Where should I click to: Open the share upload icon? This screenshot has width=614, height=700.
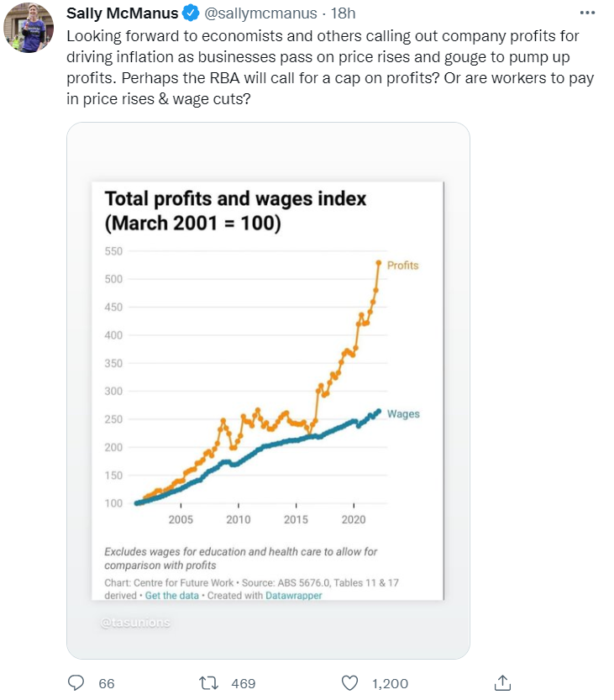click(502, 682)
